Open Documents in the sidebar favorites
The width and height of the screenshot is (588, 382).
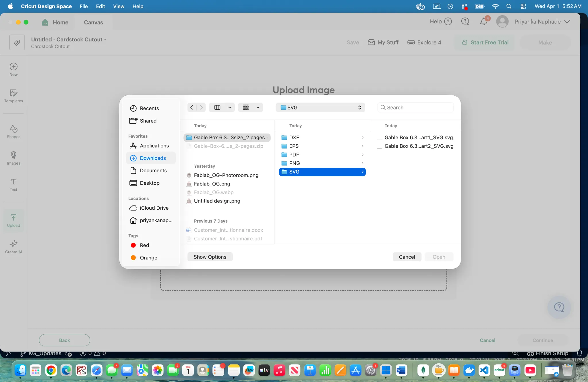[150, 171]
